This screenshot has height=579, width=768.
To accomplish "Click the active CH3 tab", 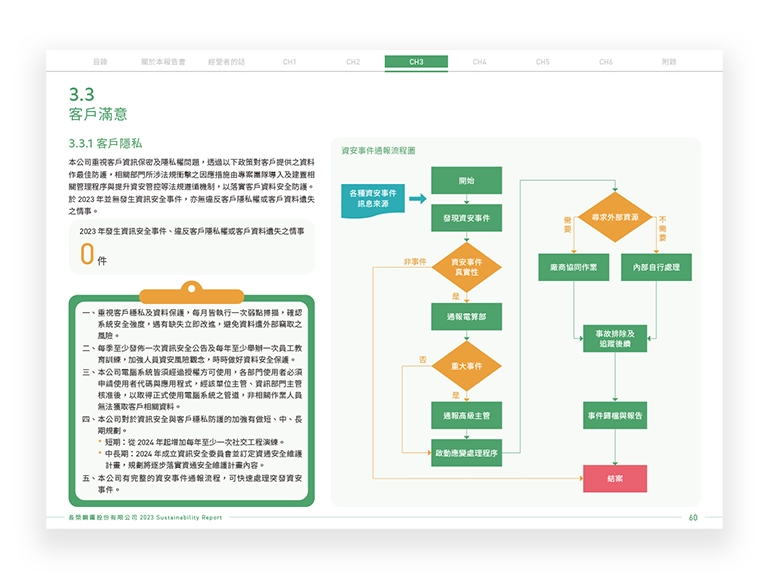I will pos(416,62).
